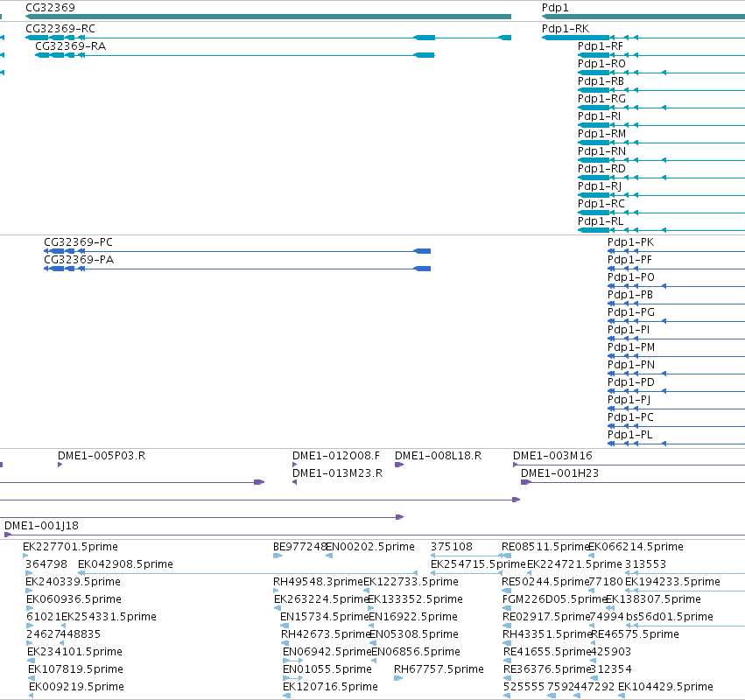Open the Pdp1-PG protein feature
The image size is (745, 700).
[631, 312]
